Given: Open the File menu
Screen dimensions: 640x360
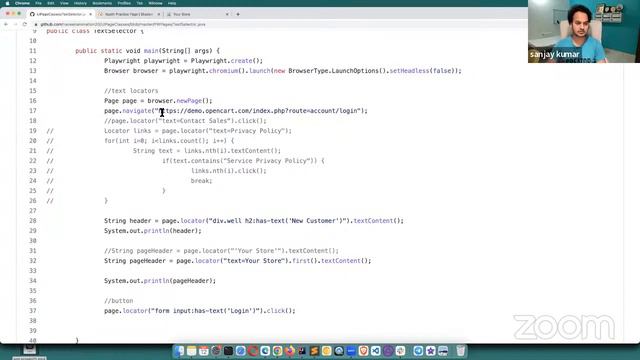Looking at the screenshot, I should click(x=38, y=3).
